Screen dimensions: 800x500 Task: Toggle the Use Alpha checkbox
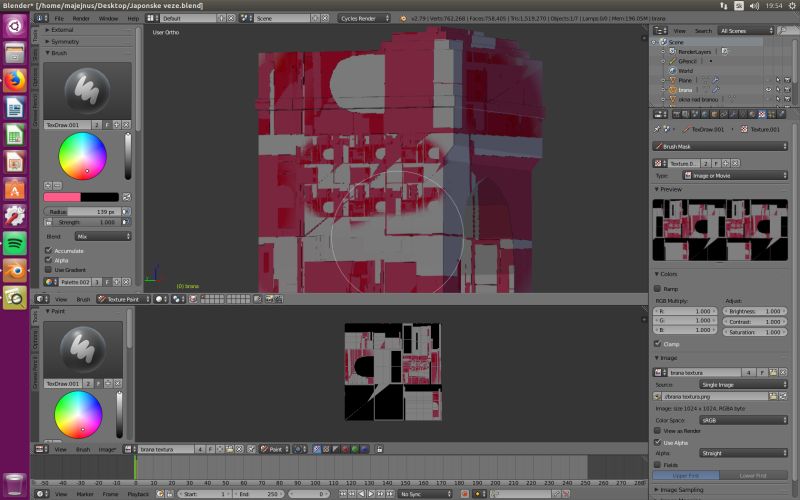coord(658,442)
